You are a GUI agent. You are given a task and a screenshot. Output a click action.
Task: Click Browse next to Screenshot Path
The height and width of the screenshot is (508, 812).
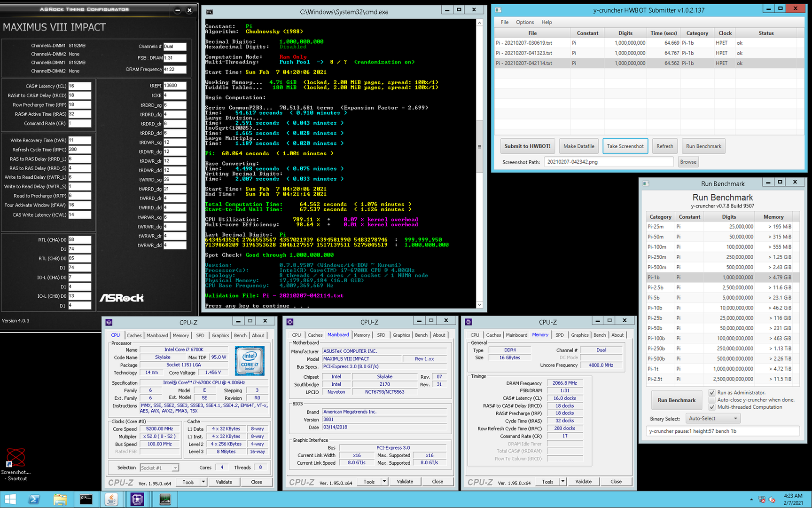(688, 162)
